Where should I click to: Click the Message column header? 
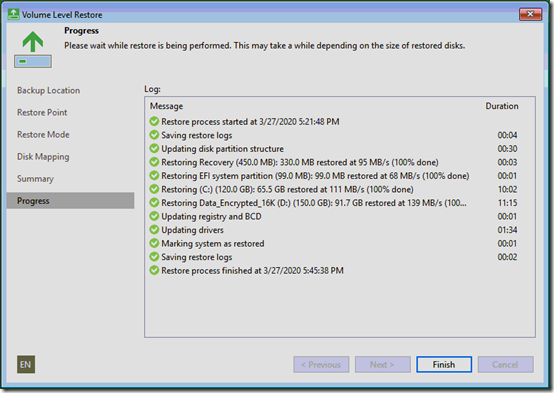tap(166, 106)
